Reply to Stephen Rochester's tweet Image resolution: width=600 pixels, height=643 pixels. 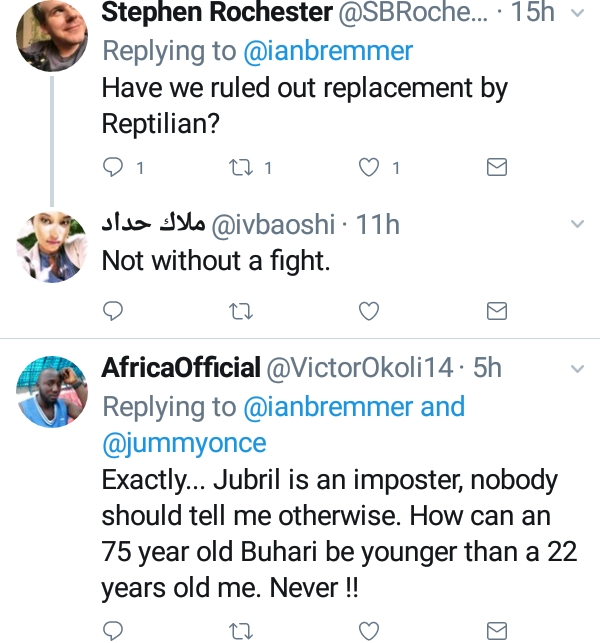(x=114, y=168)
